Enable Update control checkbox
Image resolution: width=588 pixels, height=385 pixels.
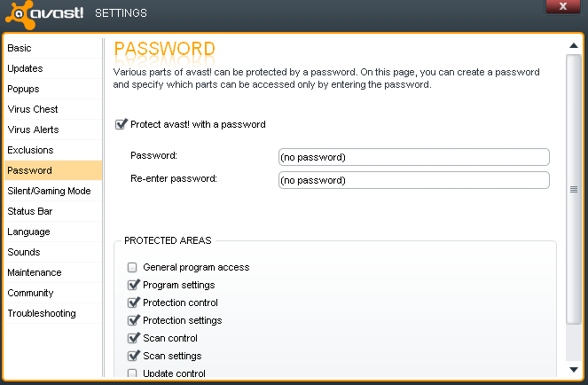pyautogui.click(x=132, y=373)
